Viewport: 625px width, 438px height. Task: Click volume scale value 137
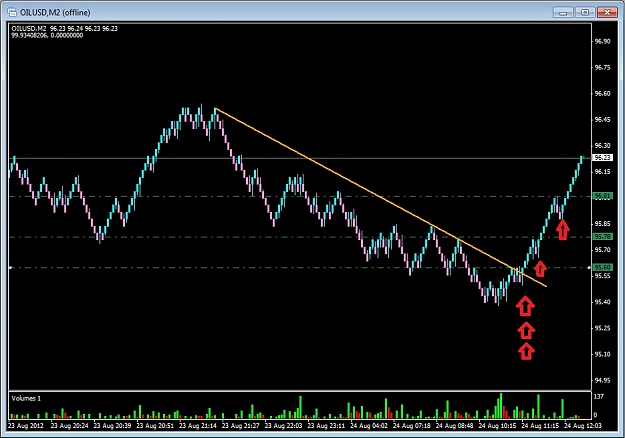(x=599, y=397)
